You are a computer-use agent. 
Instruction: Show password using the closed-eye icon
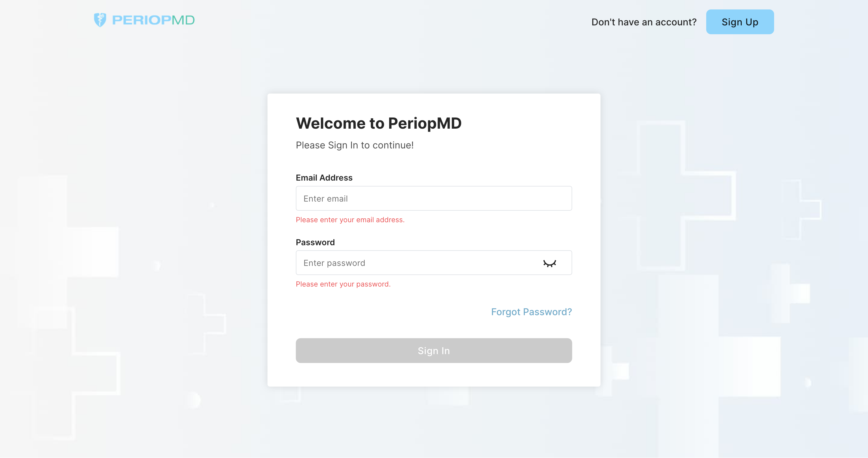click(x=549, y=263)
